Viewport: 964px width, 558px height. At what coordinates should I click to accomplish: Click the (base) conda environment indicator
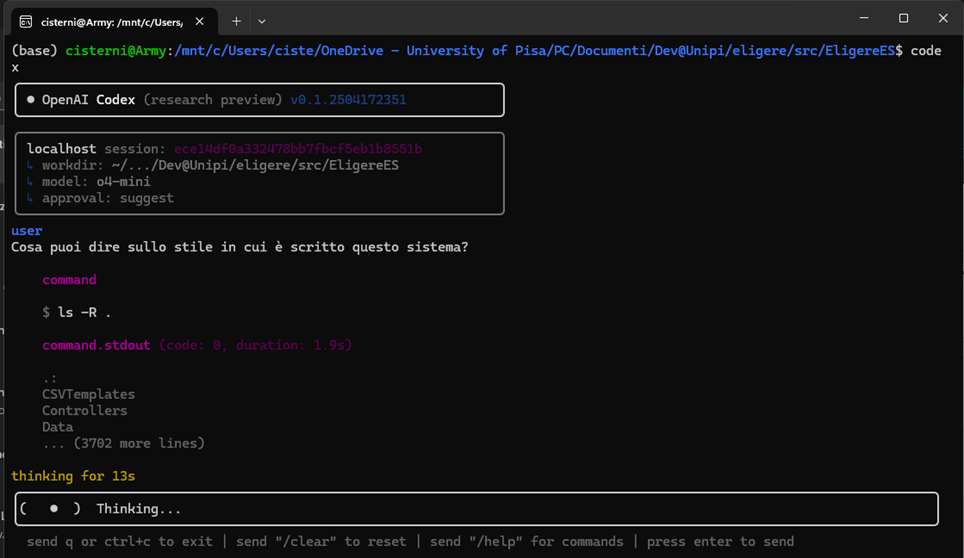[x=34, y=51]
